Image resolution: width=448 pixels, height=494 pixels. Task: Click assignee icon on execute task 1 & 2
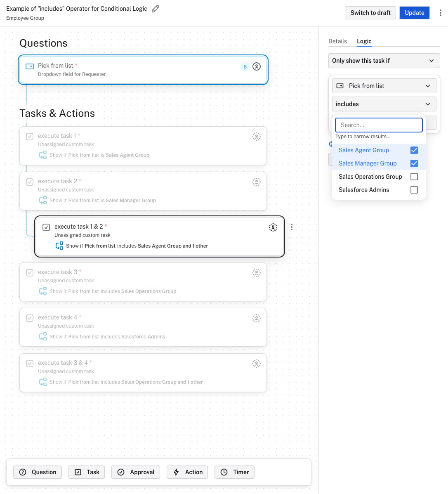pyautogui.click(x=273, y=227)
